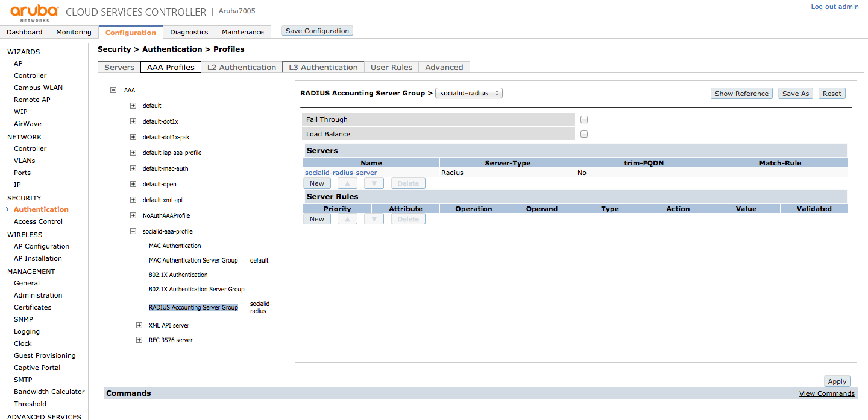
Task: Open AP Configuration under Wireless
Action: pos(42,246)
